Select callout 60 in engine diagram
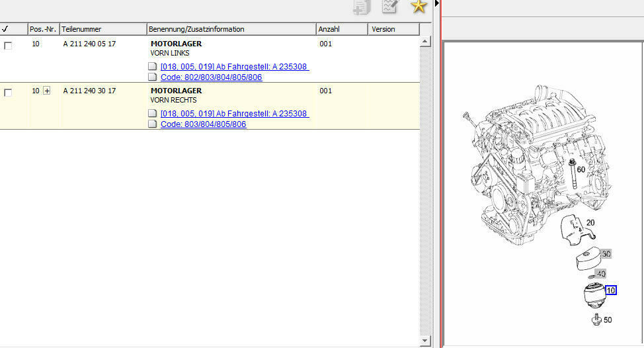 (581, 169)
